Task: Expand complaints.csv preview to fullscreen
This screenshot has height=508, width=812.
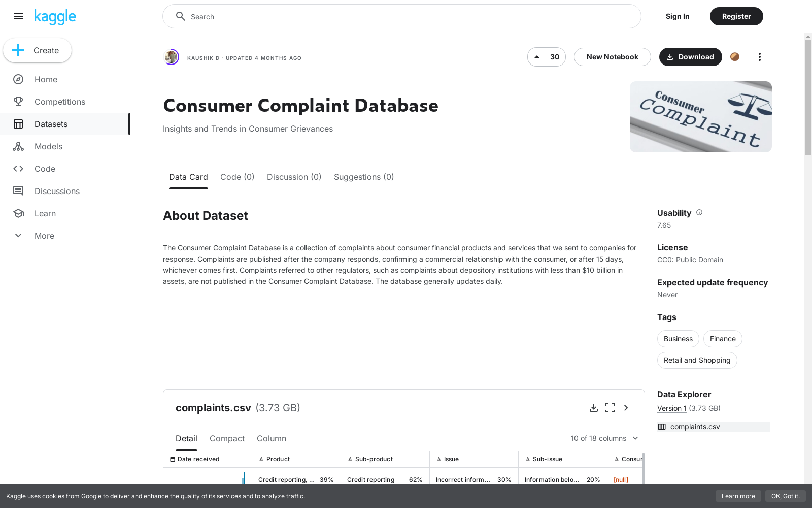Action: tap(610, 408)
